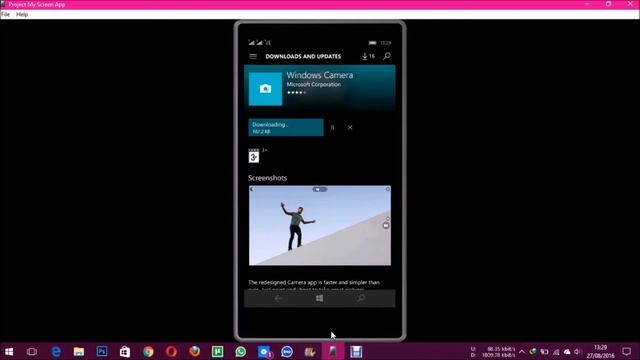640x360 pixels.
Task: Open the green taskbar app icon
Action: tap(218, 351)
